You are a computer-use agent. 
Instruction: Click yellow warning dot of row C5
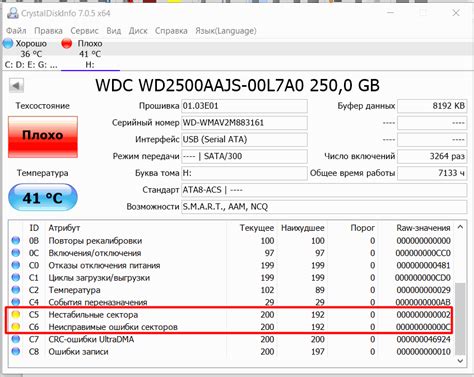tap(16, 314)
